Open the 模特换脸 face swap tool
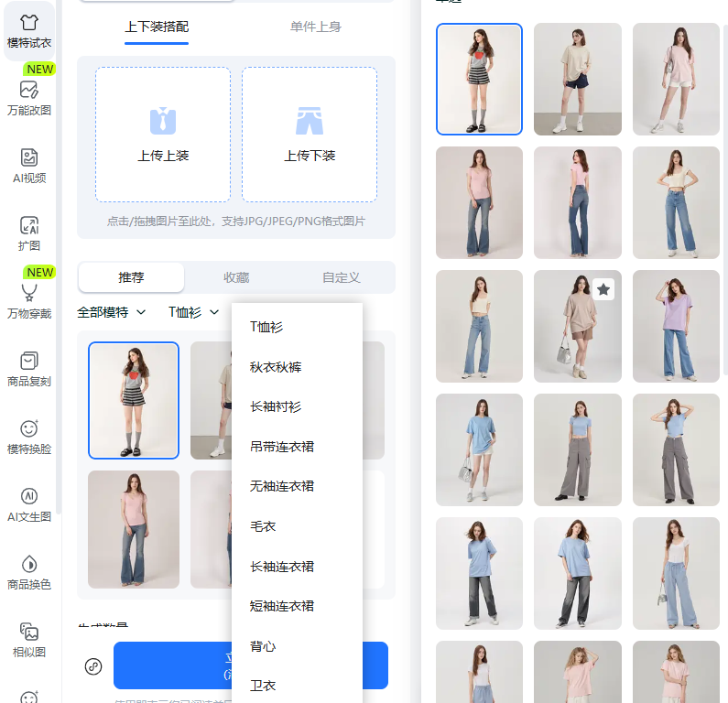 click(28, 438)
